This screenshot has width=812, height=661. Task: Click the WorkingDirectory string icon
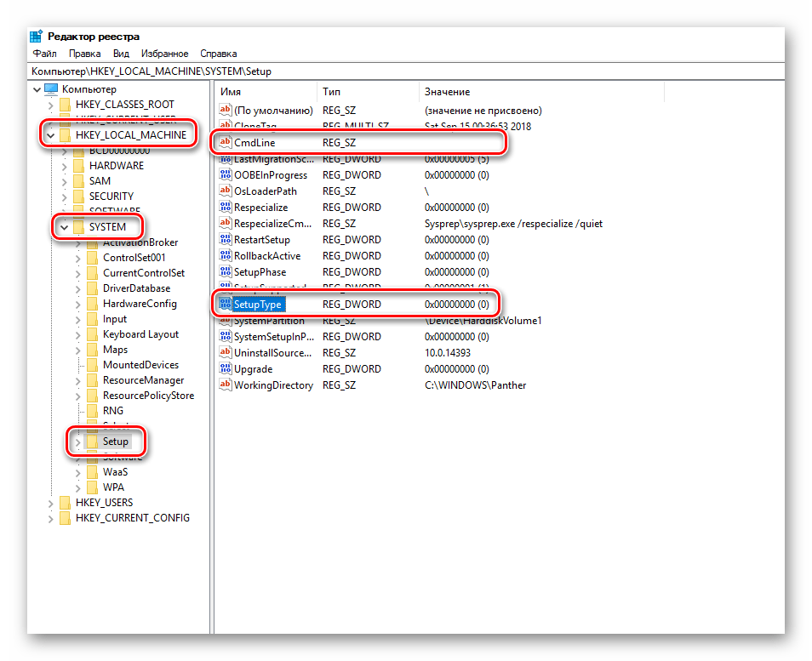(x=226, y=385)
